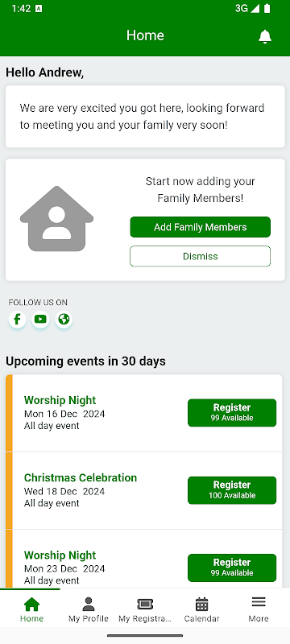Tap the family home avatar icon
The image size is (290, 644).
click(x=56, y=218)
